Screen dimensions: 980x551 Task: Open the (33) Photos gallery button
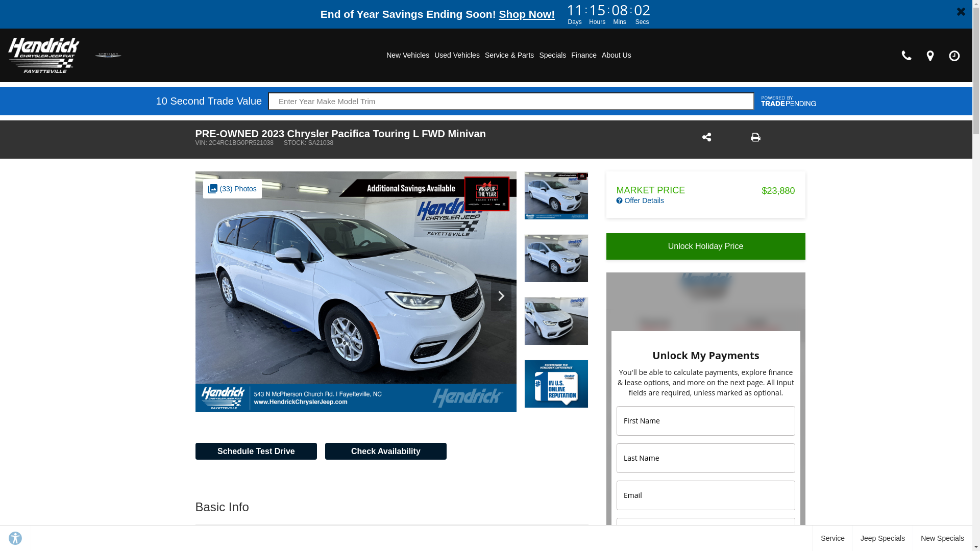tap(232, 189)
